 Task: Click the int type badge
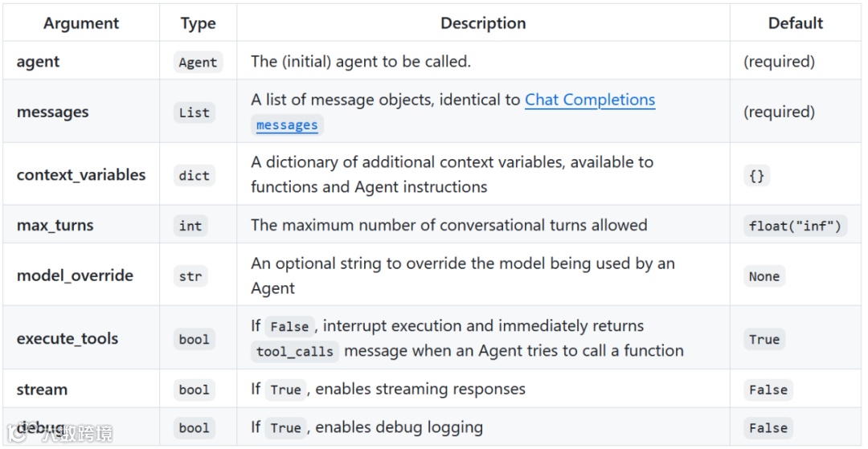190,226
